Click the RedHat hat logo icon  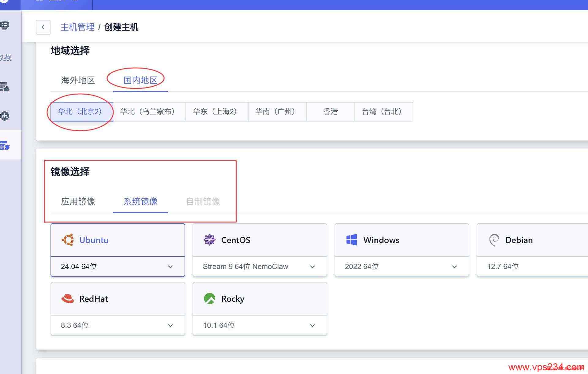68,298
